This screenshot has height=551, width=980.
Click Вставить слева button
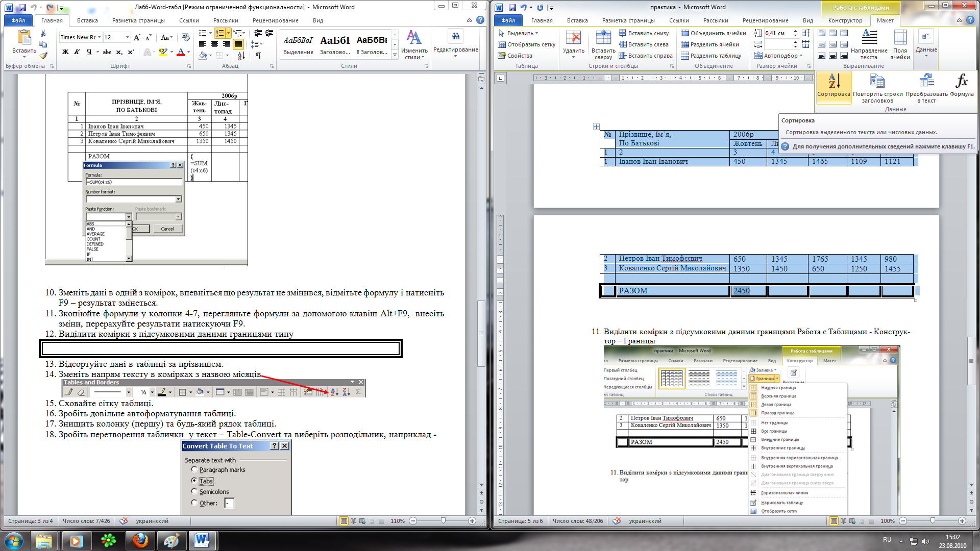644,44
